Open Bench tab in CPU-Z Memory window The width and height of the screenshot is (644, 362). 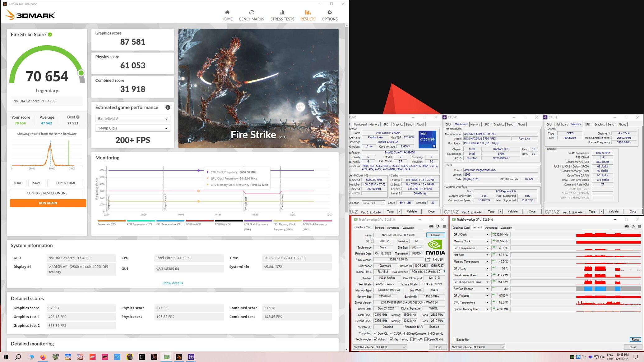(611, 125)
